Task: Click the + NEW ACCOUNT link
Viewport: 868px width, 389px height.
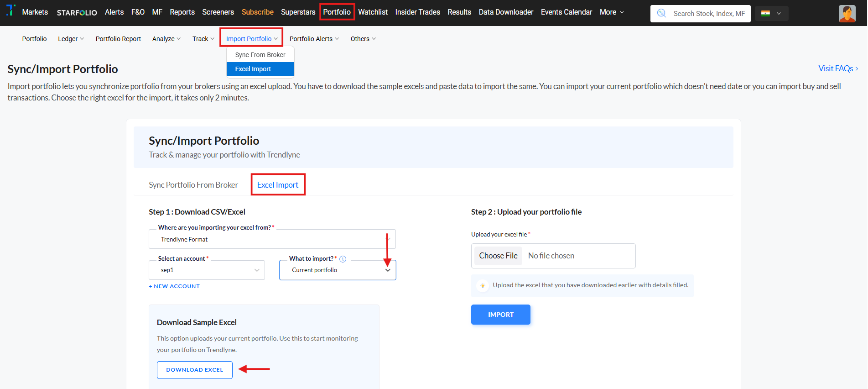Action: pos(174,286)
